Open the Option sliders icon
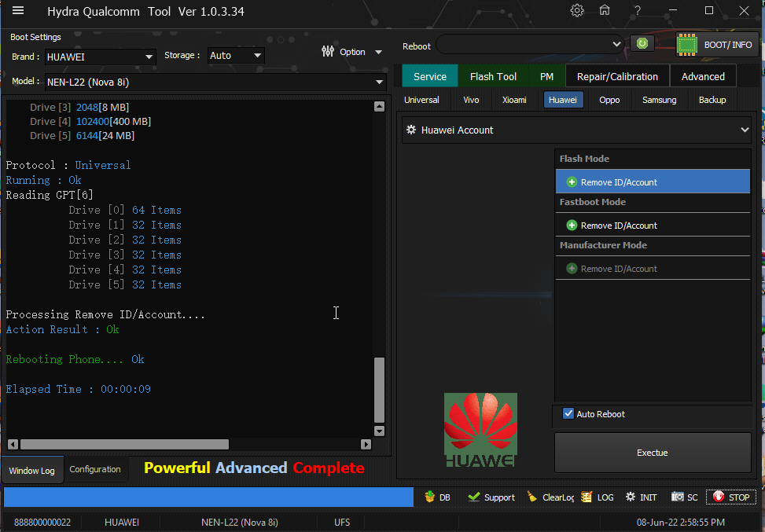 (328, 51)
